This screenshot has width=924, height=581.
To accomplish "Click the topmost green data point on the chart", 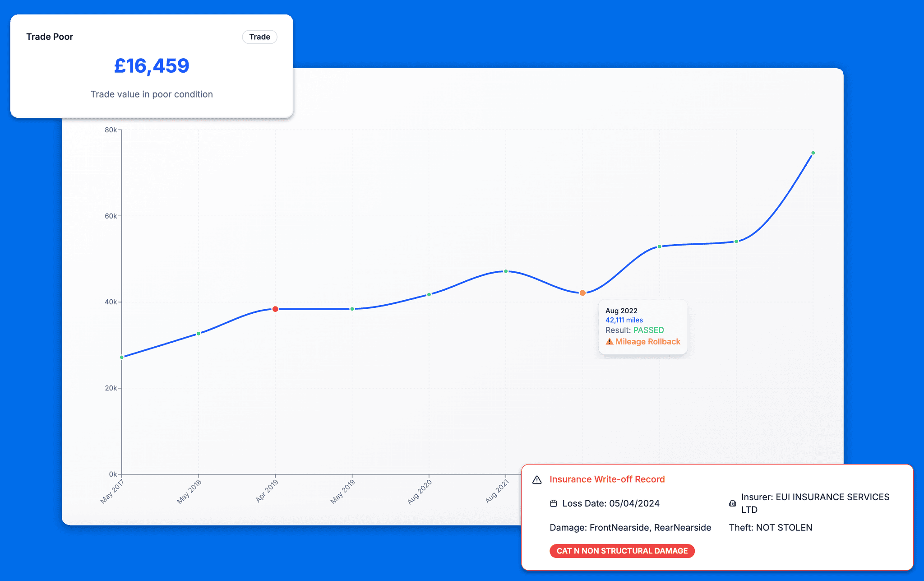I will pos(813,153).
